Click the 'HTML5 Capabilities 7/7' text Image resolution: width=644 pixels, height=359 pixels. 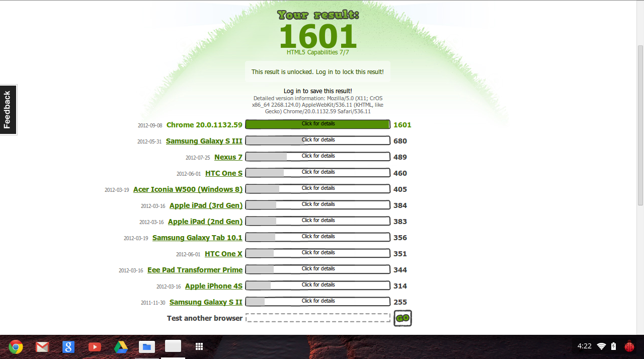click(317, 52)
